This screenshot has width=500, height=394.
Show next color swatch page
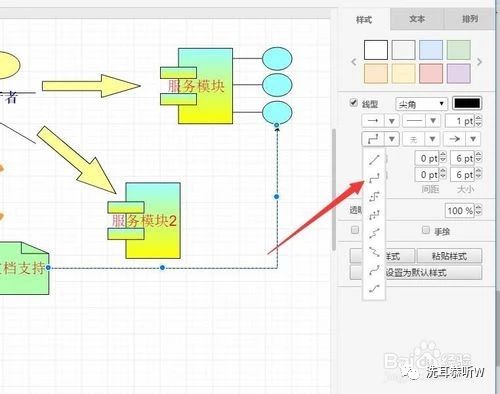(x=479, y=62)
